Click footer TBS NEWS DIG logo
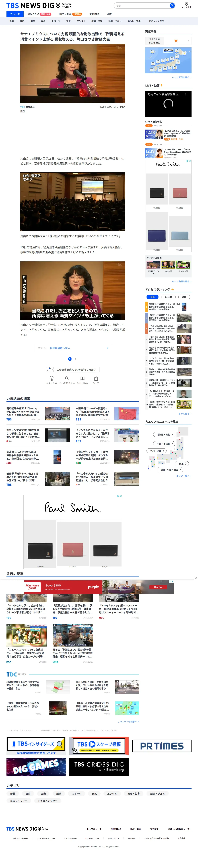This screenshot has width=198, height=868. pos(27,829)
